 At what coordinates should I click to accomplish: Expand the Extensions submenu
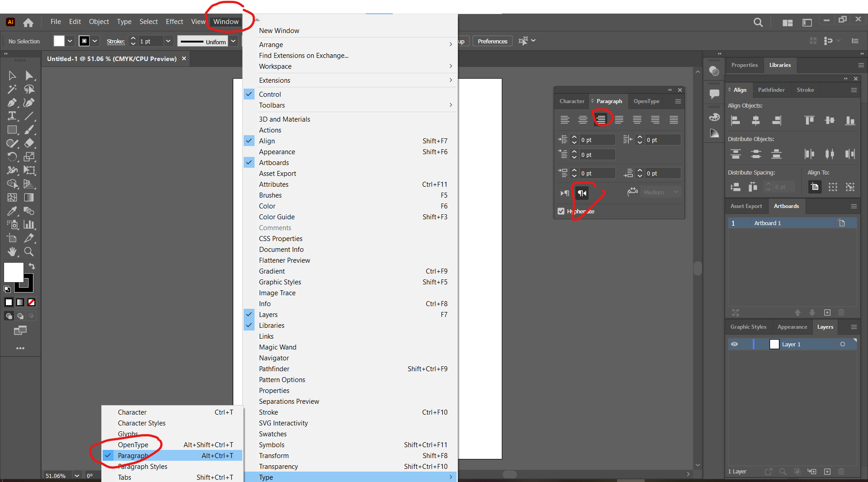pos(350,80)
